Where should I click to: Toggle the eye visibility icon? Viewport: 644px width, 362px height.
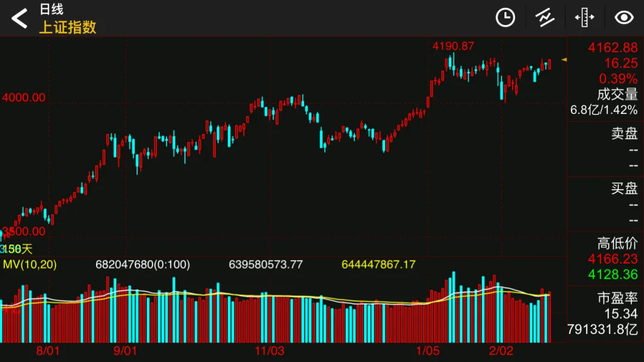(x=624, y=18)
